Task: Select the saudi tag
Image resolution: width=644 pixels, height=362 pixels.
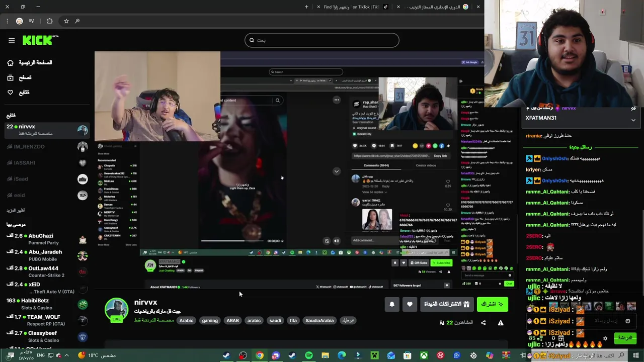Action: [x=275, y=321]
